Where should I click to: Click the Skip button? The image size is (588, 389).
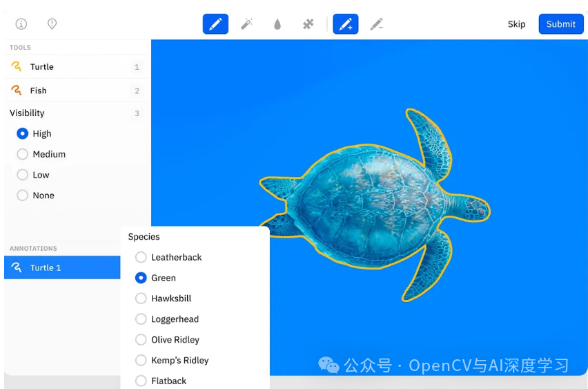[516, 24]
